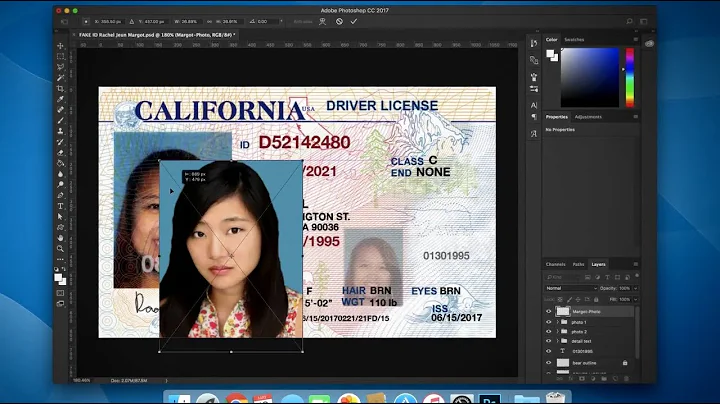This screenshot has width=720, height=404.
Task: Select the Rectangular Marquee tool
Action: pos(60,56)
